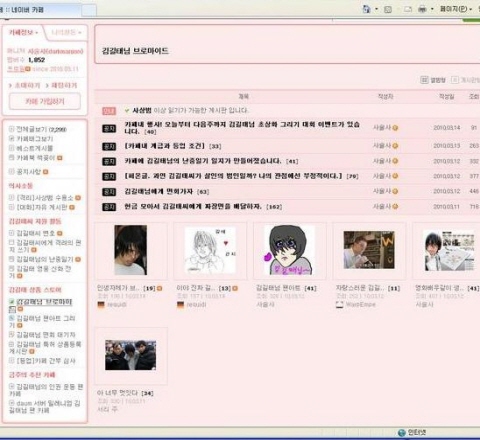The height and width of the screenshot is (440, 480).
Task: Open the pencil sketch drawing thumbnail
Action: click(210, 251)
